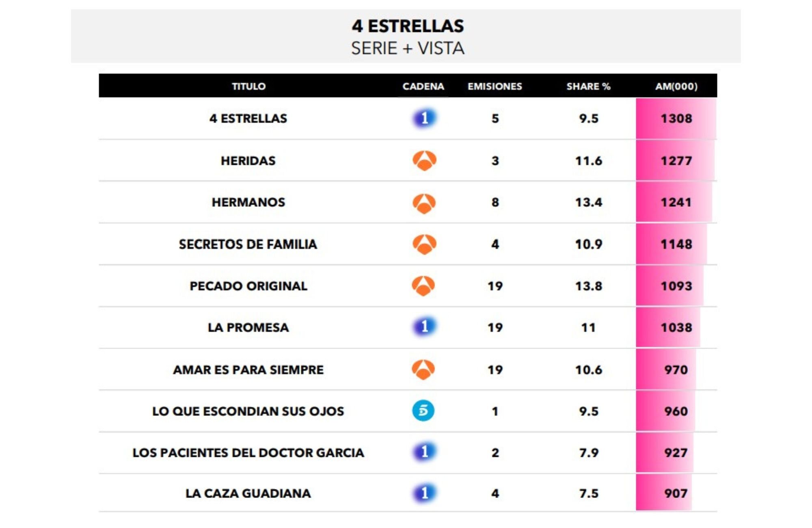The width and height of the screenshot is (812, 528).
Task: Click Antena 3 logo beside Secretos de Familia
Action: tap(424, 245)
